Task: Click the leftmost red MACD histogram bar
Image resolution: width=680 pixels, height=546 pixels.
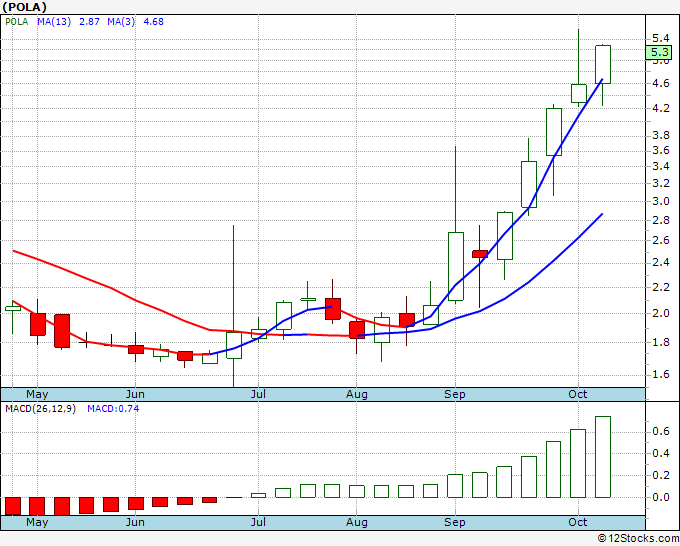Action: point(13,505)
